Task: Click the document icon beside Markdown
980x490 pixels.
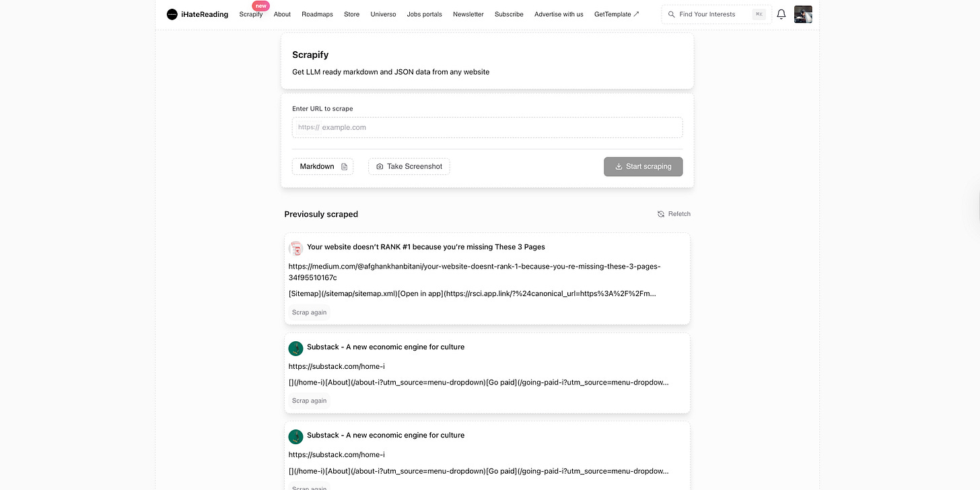Action: tap(344, 166)
